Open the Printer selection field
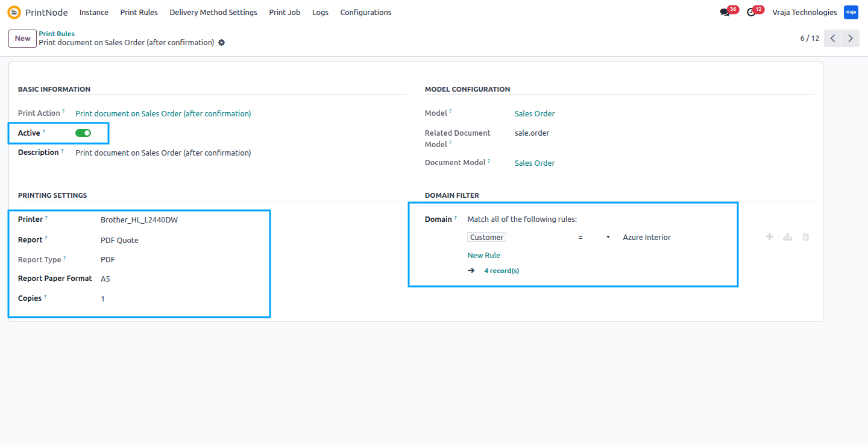This screenshot has height=445, width=868. (181, 220)
